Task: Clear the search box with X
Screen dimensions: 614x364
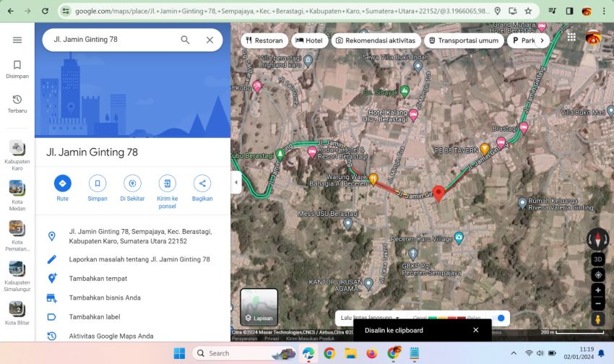Action: point(210,40)
